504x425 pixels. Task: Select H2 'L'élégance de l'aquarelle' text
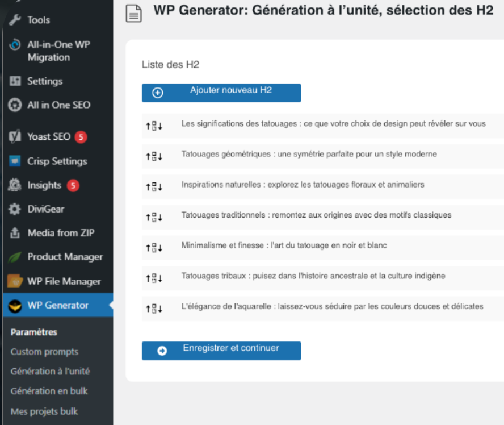[333, 306]
